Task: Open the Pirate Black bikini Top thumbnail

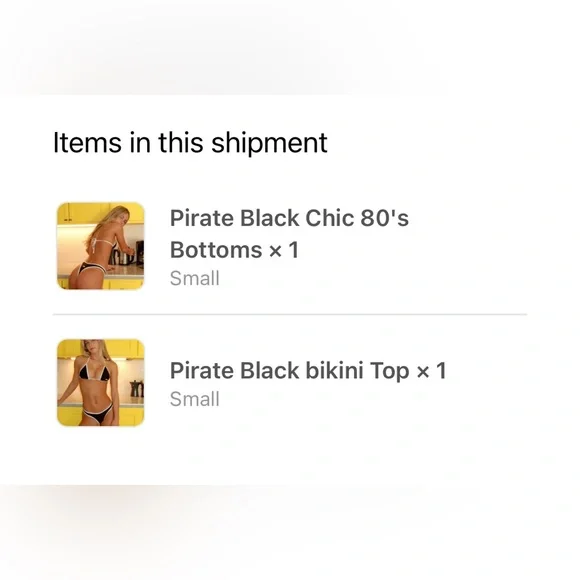Action: 101,382
